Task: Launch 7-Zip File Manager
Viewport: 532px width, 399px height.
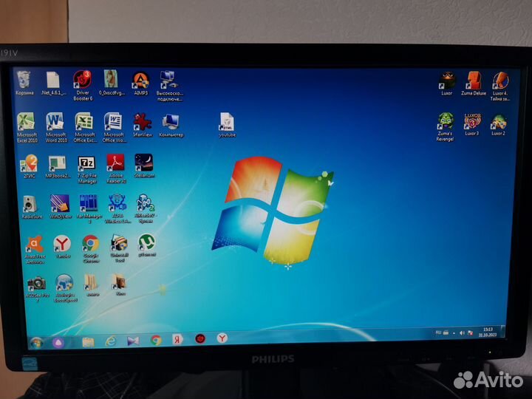Action: tap(87, 170)
